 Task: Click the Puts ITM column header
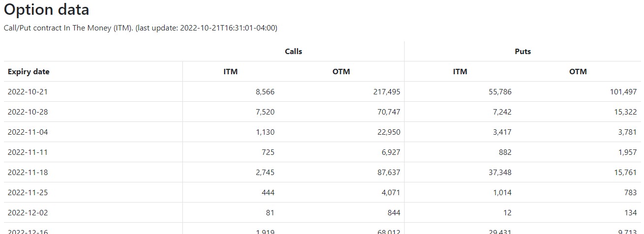tap(460, 72)
